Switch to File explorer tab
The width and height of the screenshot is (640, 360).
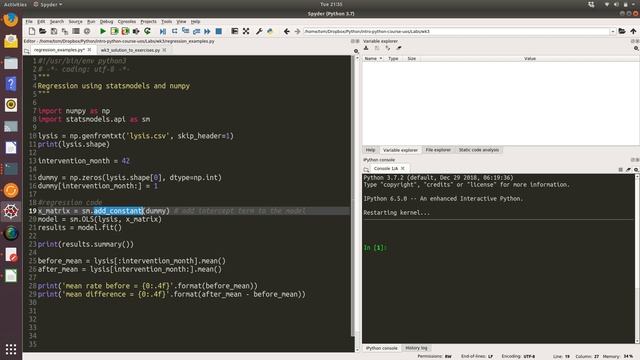click(438, 150)
